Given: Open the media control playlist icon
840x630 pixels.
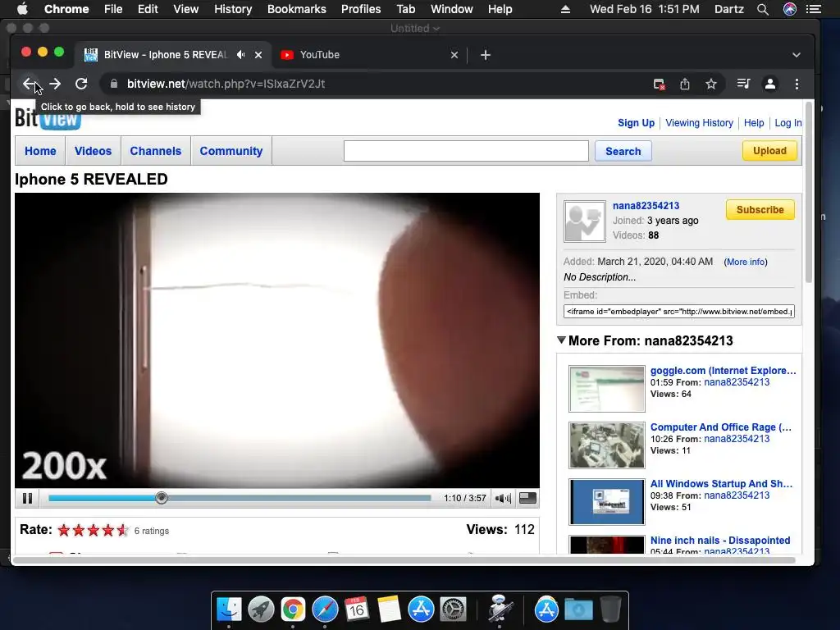Looking at the screenshot, I should tap(743, 84).
